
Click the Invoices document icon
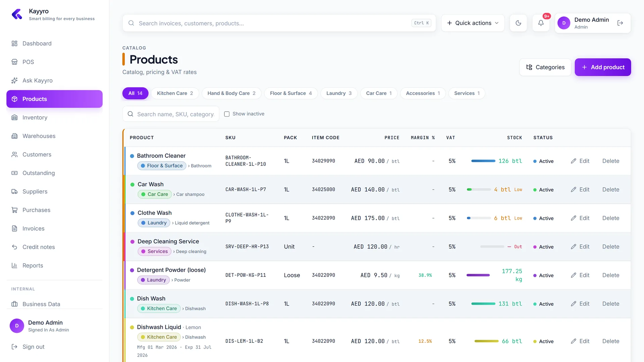(14, 229)
